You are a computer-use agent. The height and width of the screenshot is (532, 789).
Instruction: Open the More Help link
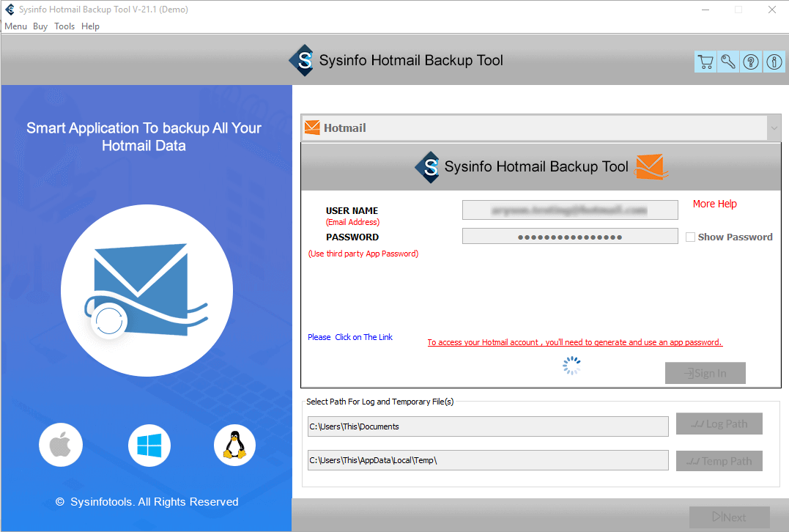[x=714, y=204]
